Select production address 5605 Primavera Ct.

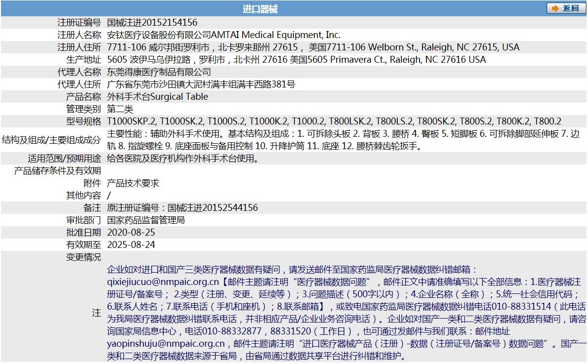click(x=296, y=60)
